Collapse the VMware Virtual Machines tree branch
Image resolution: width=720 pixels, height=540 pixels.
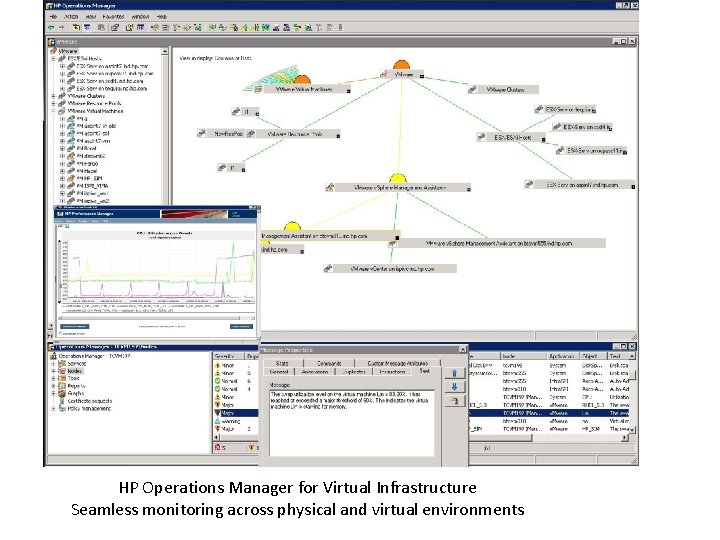(54, 111)
